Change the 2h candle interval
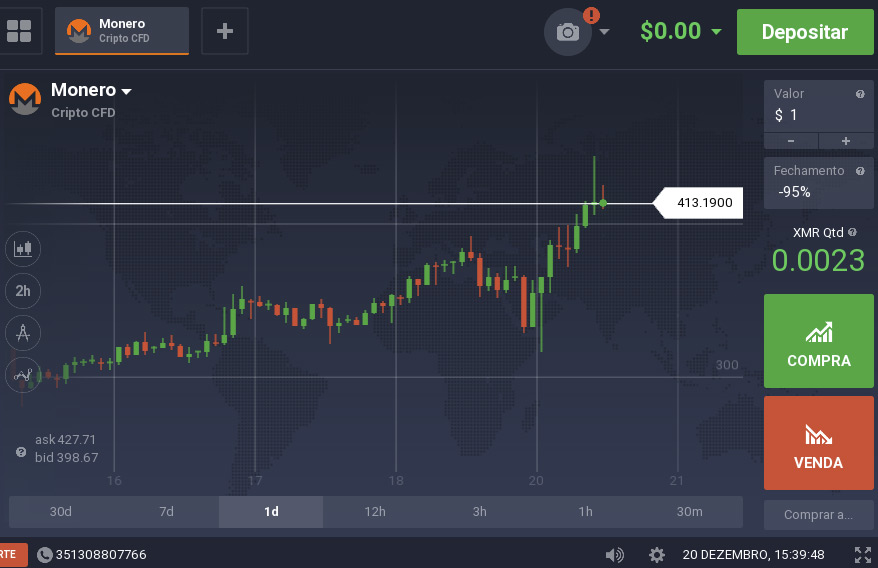878x568 pixels. pos(23,291)
